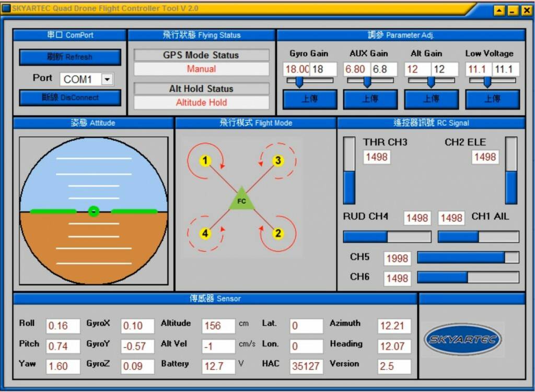This screenshot has height=392, width=535.
Task: Click the Lat. value field
Action: [306, 326]
